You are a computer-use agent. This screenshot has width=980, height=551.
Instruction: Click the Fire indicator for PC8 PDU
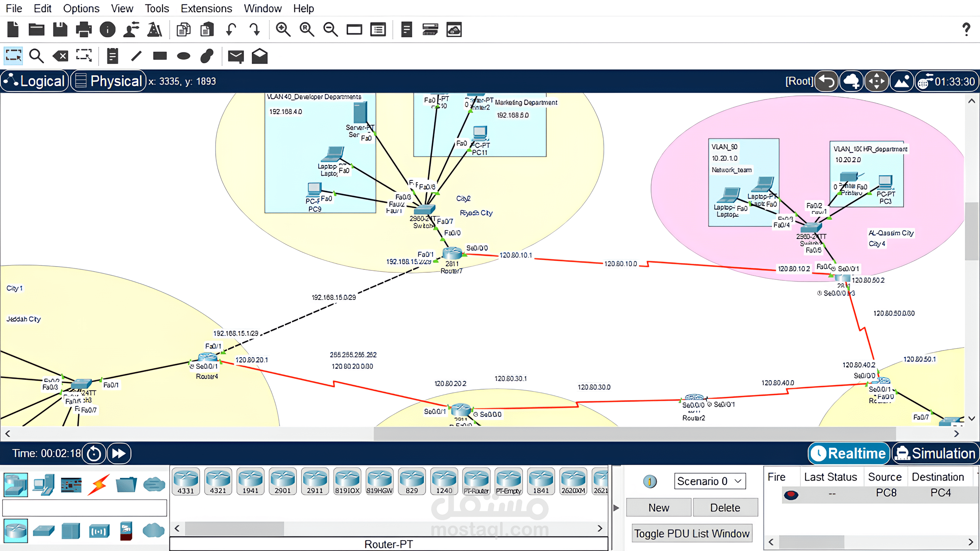tap(791, 494)
